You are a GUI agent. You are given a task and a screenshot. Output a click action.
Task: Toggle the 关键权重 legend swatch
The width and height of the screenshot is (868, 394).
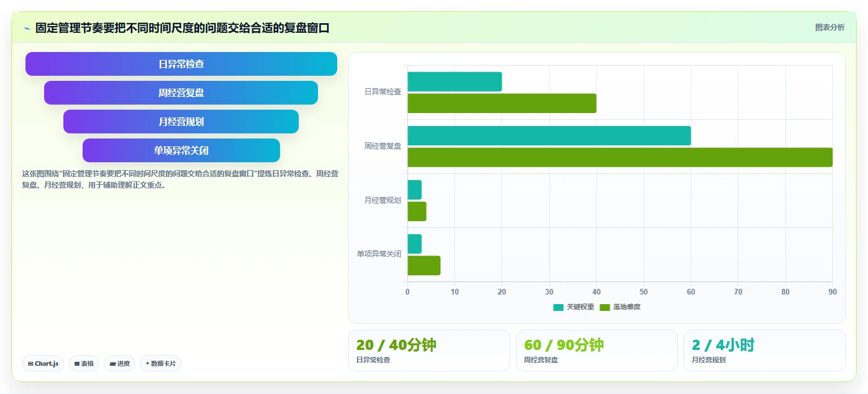coord(558,307)
